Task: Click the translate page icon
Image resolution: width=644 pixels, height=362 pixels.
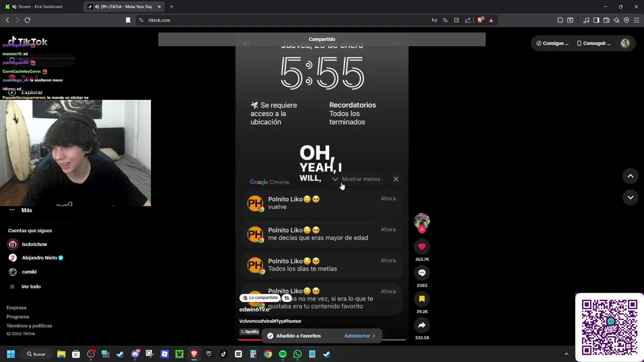Action: click(445, 20)
